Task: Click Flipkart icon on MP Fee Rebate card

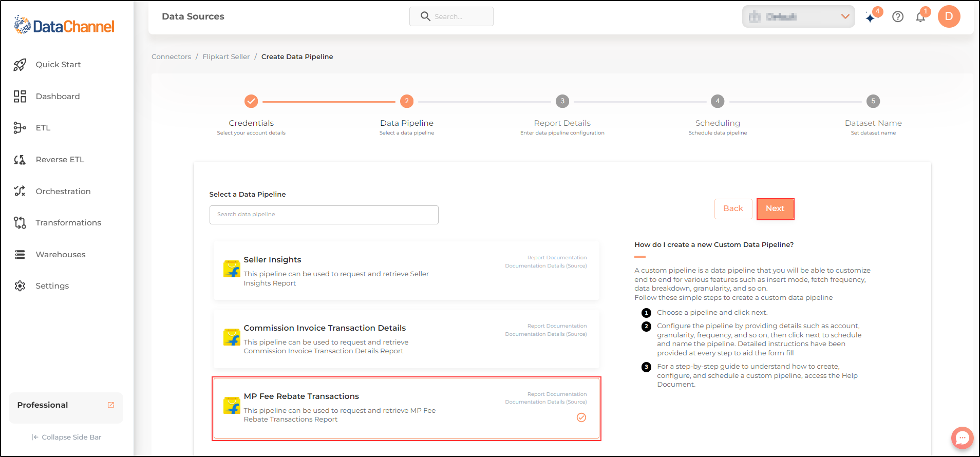Action: pos(232,405)
